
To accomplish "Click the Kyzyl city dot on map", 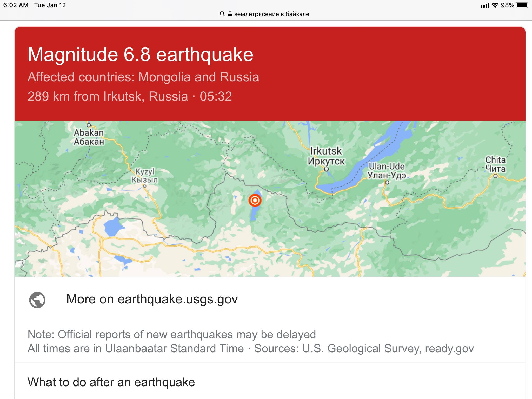I will coord(145,186).
